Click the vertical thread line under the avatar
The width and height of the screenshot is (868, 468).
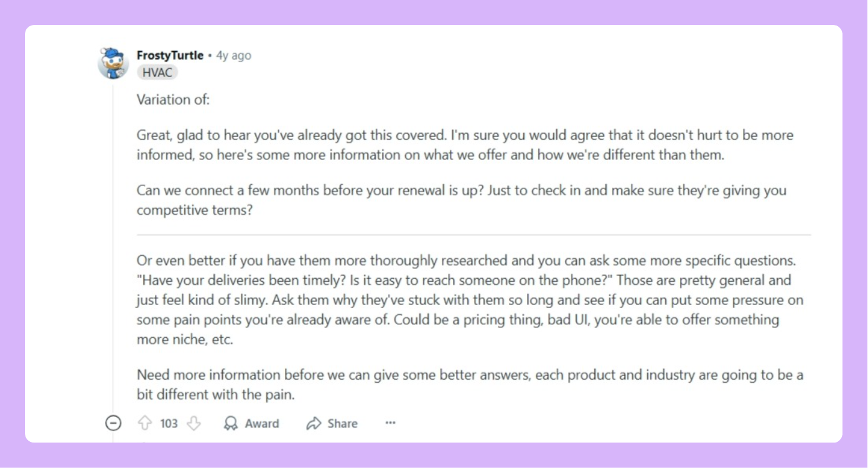[113, 249]
